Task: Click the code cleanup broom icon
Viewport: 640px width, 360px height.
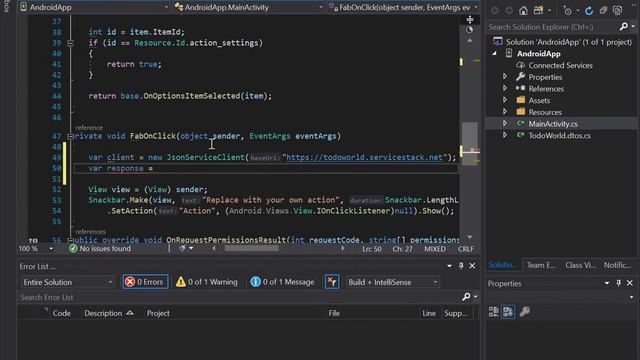Action: click(x=182, y=249)
